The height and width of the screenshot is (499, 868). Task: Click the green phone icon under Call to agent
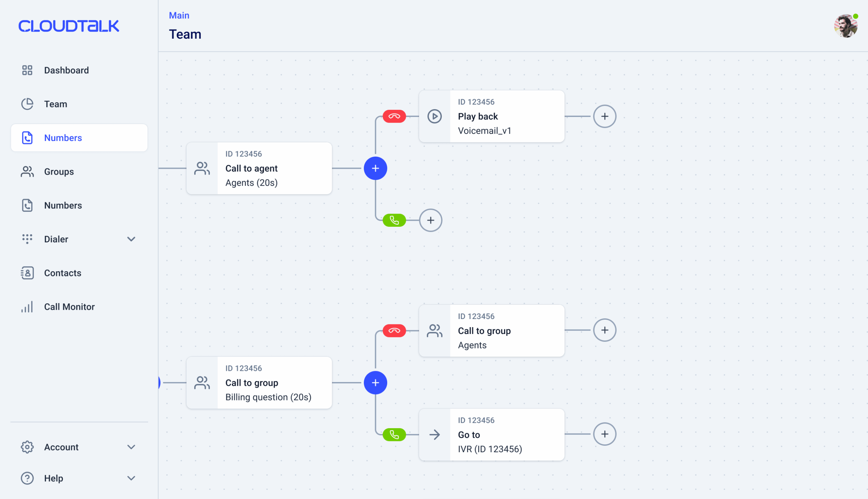click(x=394, y=220)
